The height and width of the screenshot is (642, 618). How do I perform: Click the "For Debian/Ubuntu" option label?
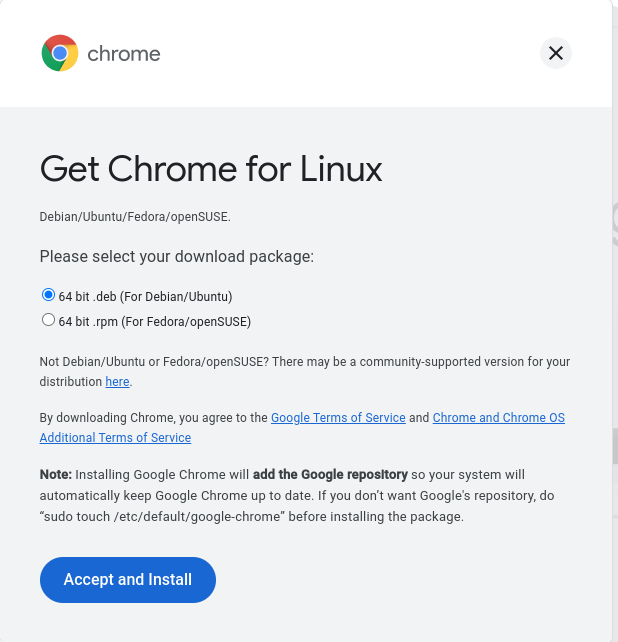tap(182, 296)
